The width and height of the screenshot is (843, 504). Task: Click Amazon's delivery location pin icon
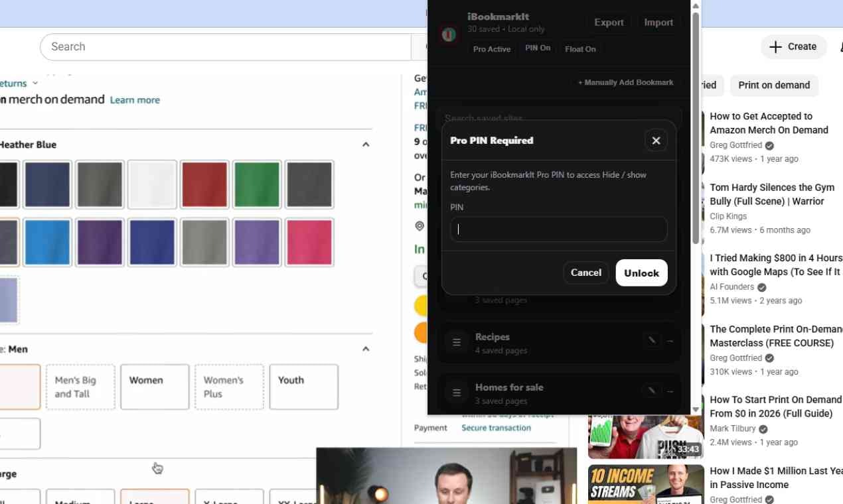(x=419, y=225)
